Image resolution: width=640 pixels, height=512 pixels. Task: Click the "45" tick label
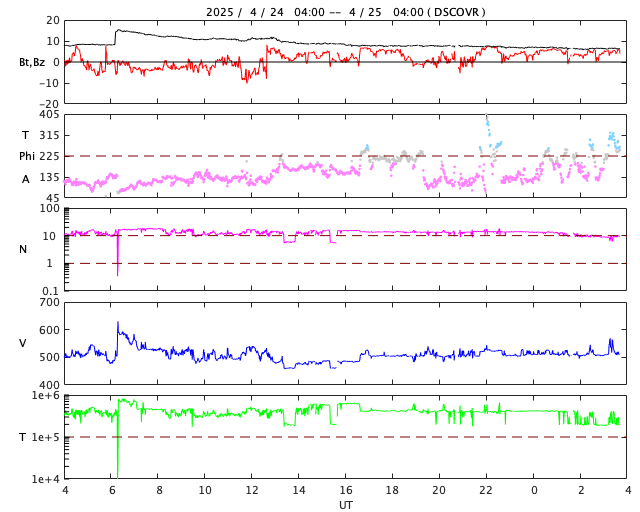[53, 198]
